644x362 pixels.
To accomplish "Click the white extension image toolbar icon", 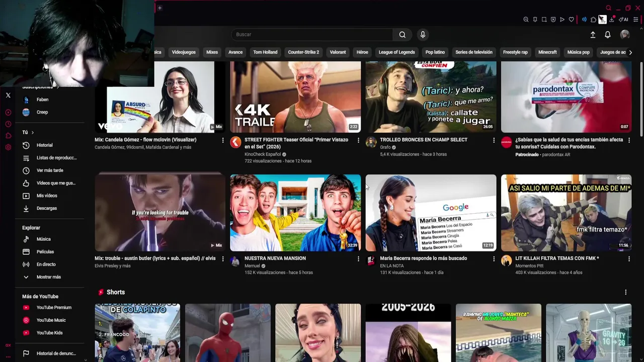I will [x=602, y=20].
